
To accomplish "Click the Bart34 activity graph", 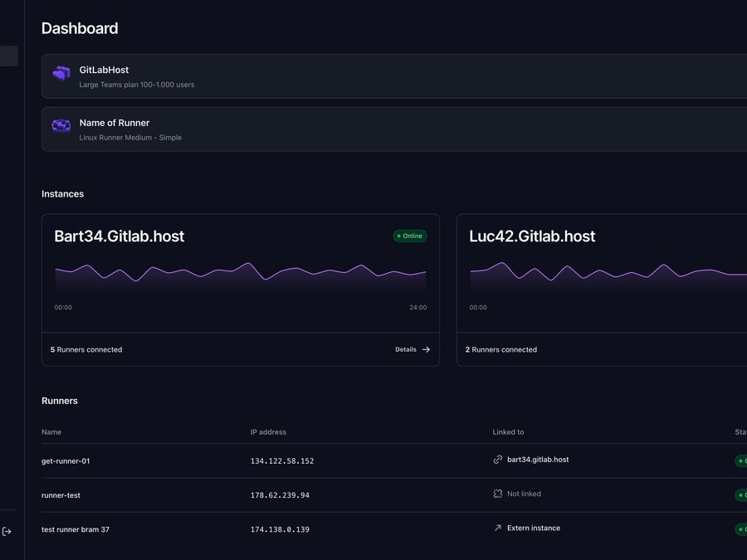I will (x=241, y=275).
